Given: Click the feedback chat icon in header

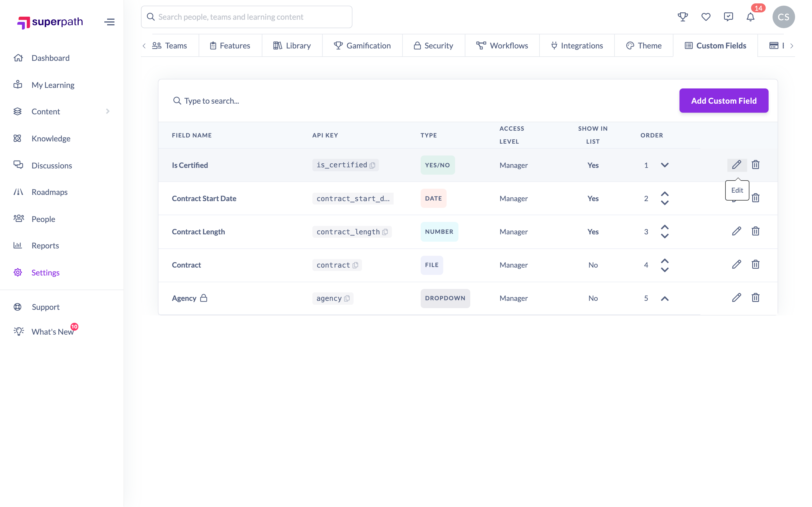Looking at the screenshot, I should coord(728,17).
